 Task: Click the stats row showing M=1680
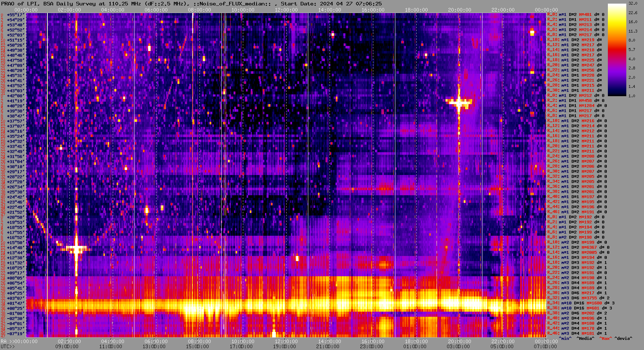pos(581,303)
